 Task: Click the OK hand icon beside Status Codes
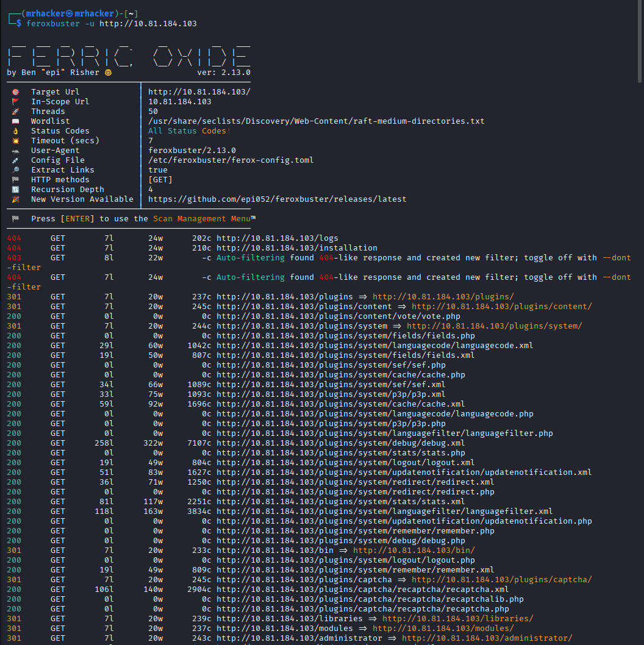[15, 131]
